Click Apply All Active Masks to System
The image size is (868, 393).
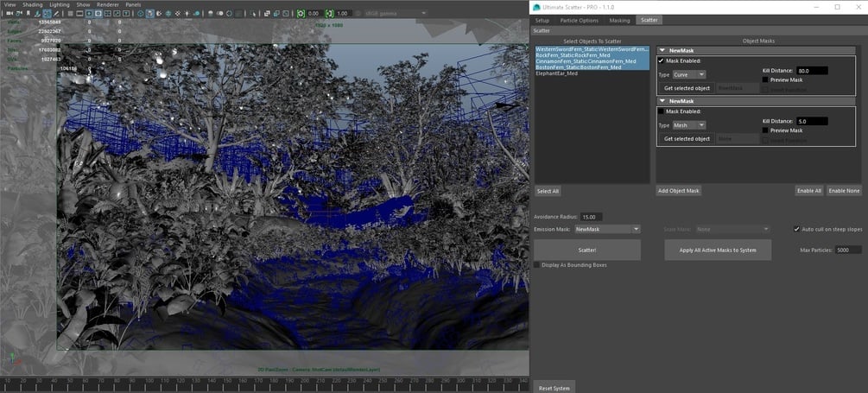tap(718, 250)
